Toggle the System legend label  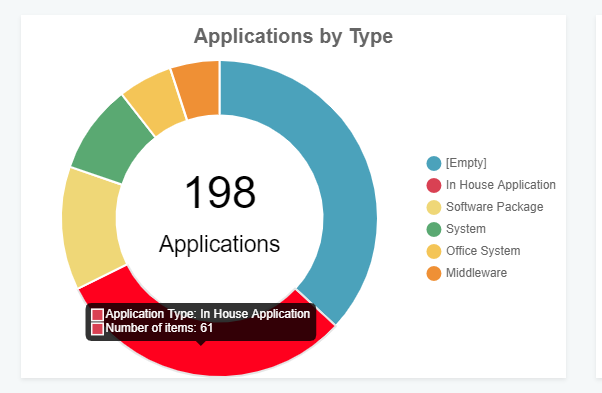point(466,229)
